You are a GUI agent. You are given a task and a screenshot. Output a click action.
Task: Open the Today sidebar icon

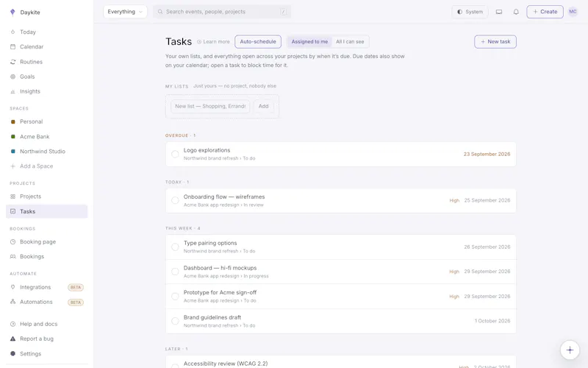pyautogui.click(x=12, y=32)
